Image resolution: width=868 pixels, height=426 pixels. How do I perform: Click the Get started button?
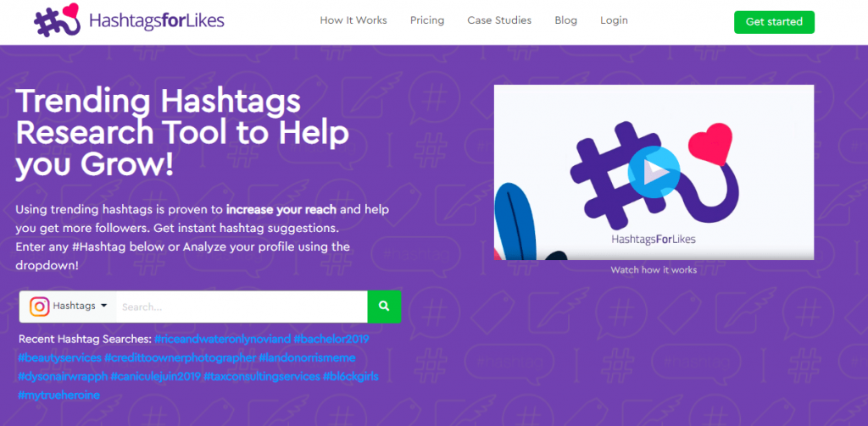[774, 22]
